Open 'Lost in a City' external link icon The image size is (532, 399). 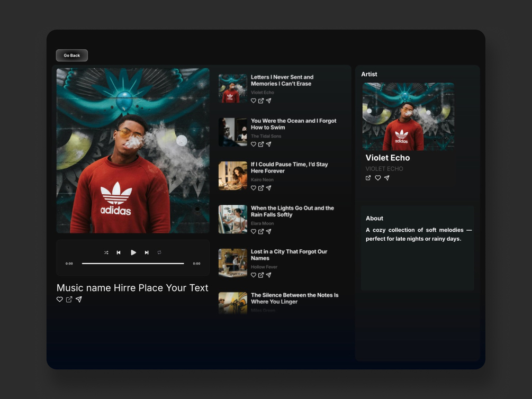[x=261, y=275]
